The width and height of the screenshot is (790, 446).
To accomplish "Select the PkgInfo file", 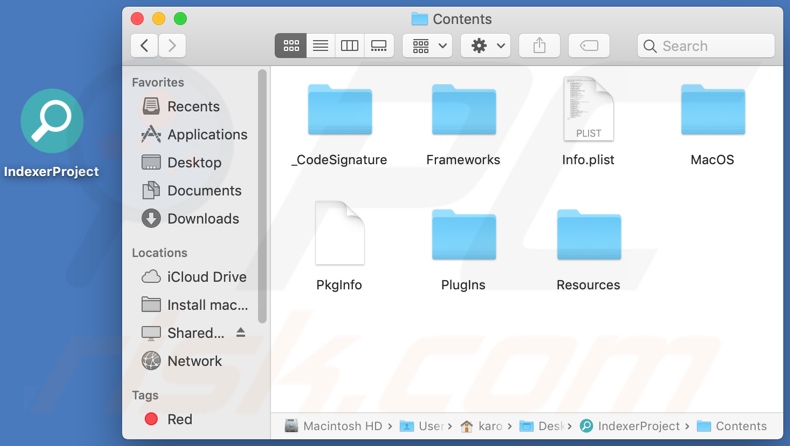I will pyautogui.click(x=339, y=235).
